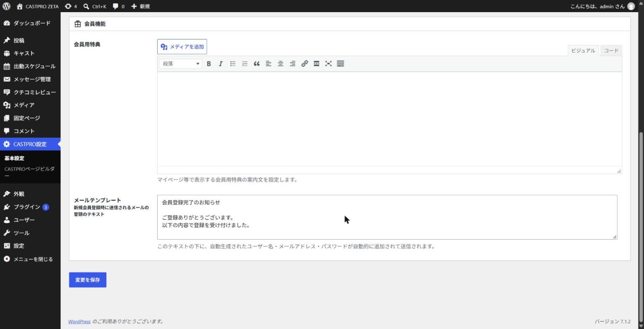This screenshot has height=329, width=644.
Task: Open the WordPress logo menu
Action: [6, 6]
